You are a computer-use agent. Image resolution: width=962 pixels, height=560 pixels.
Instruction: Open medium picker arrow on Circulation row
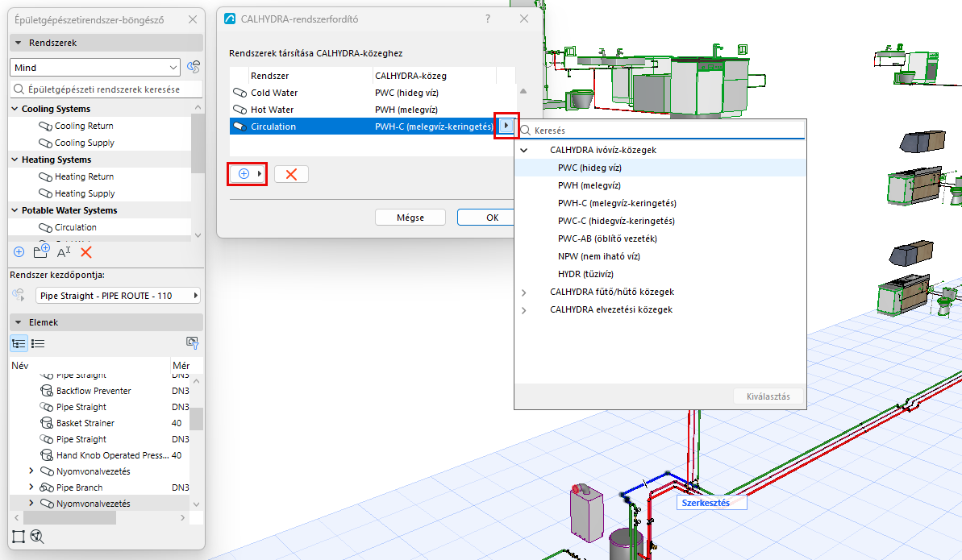506,126
